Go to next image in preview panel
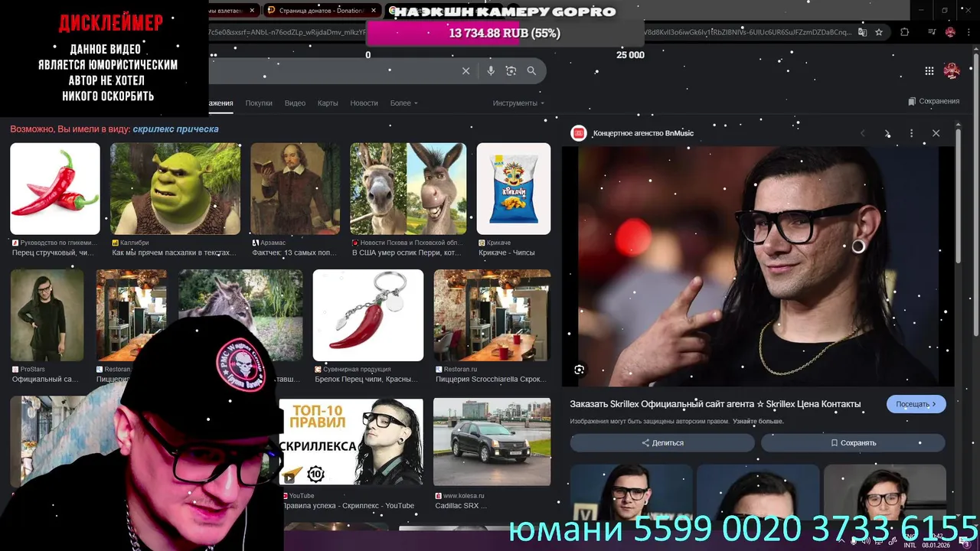The height and width of the screenshot is (551, 980). tap(887, 133)
